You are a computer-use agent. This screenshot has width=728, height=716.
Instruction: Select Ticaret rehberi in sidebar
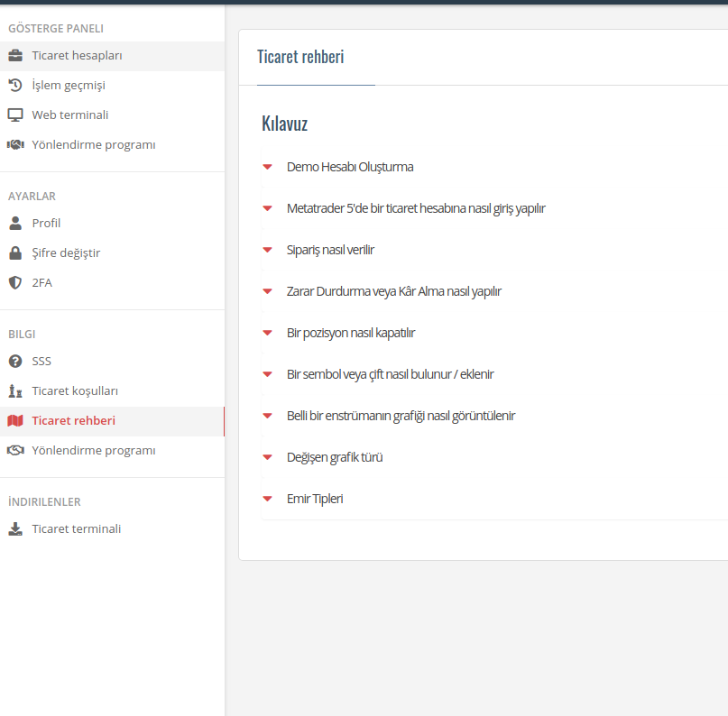point(113,420)
